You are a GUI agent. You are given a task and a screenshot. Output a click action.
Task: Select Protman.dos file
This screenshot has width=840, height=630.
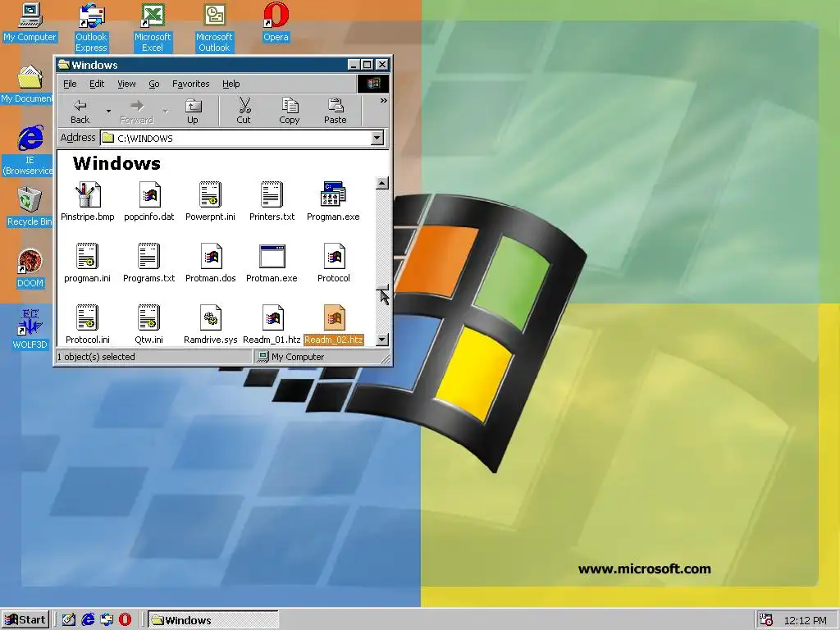(210, 263)
